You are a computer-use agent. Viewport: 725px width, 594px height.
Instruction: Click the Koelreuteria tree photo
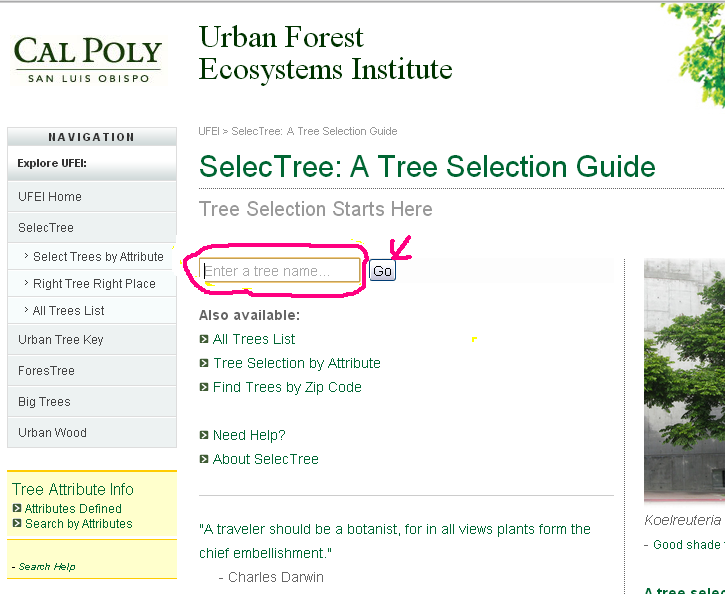click(684, 380)
